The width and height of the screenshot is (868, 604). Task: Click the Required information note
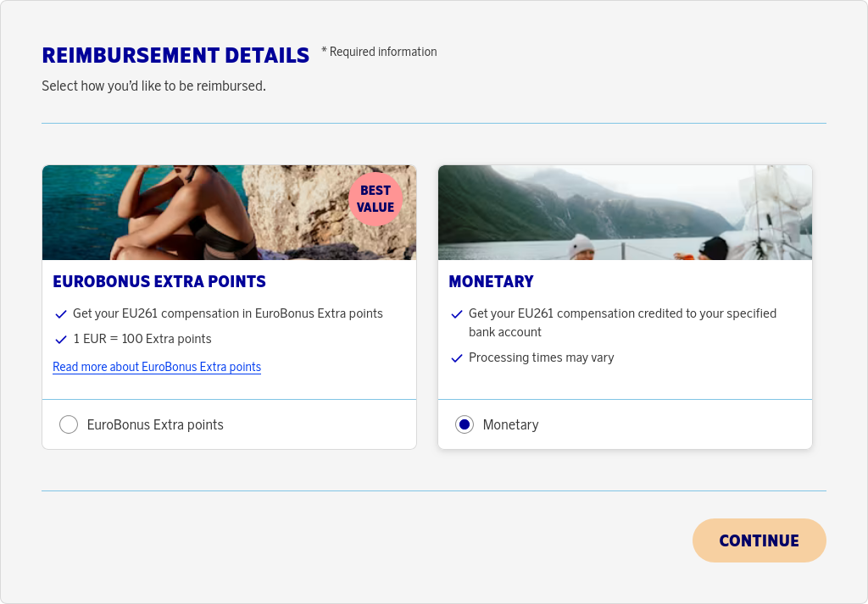tap(379, 52)
